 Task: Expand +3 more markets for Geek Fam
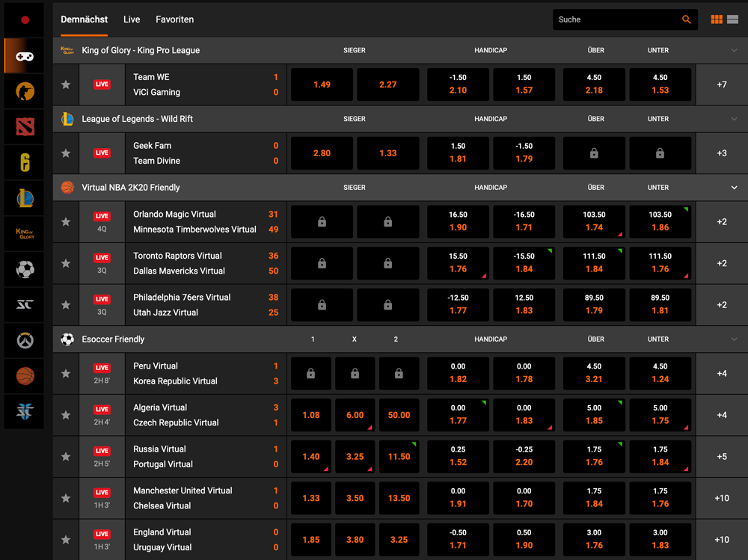722,153
